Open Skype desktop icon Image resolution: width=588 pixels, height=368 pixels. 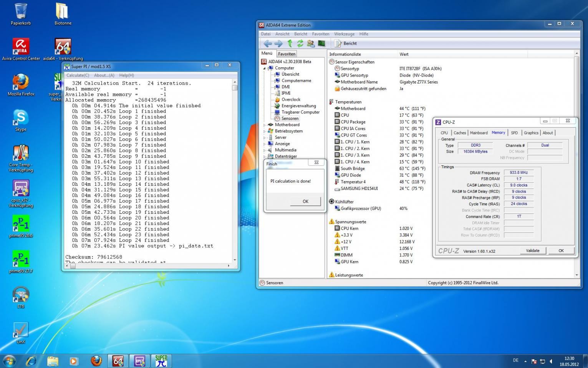pos(21,120)
